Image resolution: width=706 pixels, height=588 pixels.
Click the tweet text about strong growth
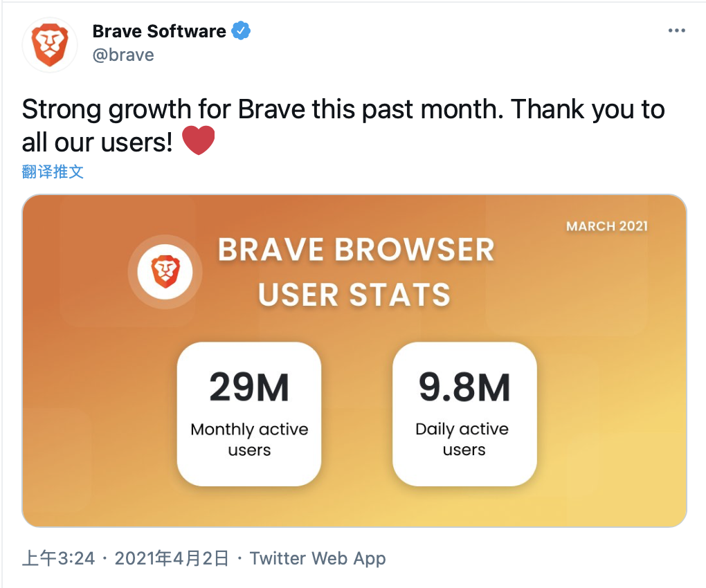click(x=343, y=125)
